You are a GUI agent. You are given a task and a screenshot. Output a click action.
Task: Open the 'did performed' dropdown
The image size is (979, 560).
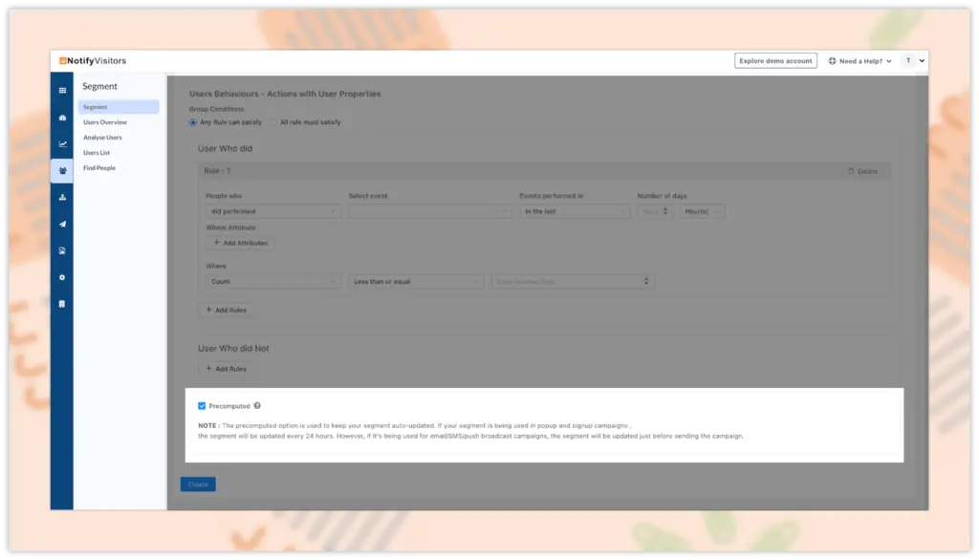272,211
